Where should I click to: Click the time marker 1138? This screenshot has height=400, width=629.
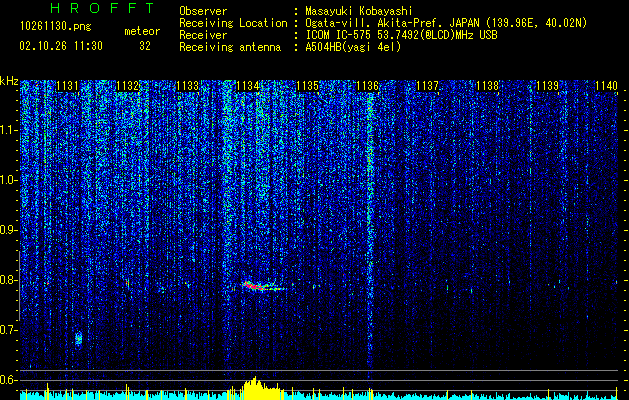pos(488,86)
